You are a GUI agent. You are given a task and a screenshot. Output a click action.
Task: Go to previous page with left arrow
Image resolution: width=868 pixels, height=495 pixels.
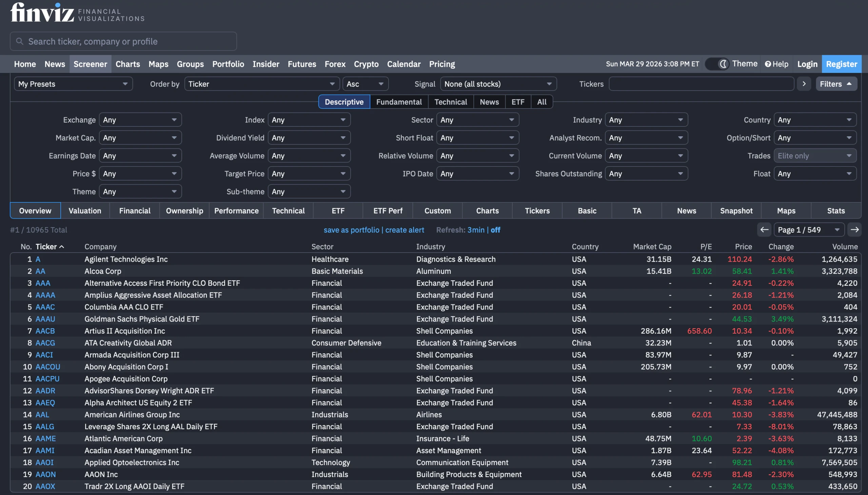[x=764, y=230]
